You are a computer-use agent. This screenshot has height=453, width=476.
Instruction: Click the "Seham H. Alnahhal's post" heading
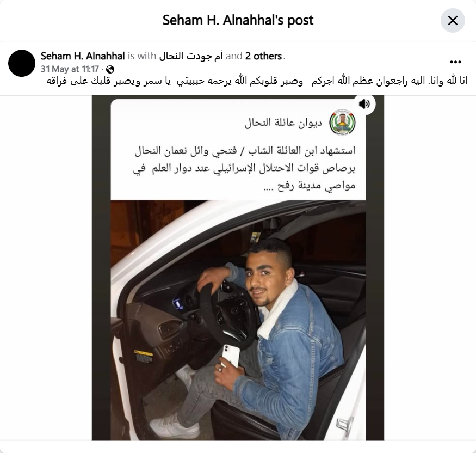click(238, 20)
